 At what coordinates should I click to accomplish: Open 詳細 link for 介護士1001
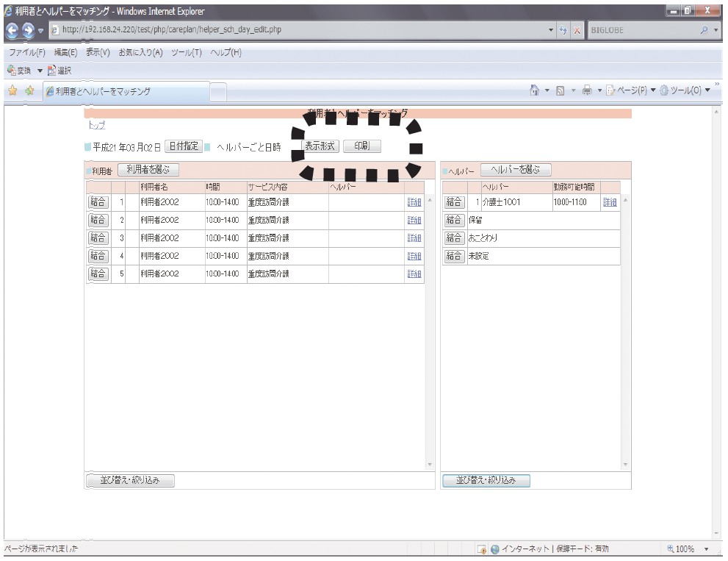pyautogui.click(x=610, y=202)
